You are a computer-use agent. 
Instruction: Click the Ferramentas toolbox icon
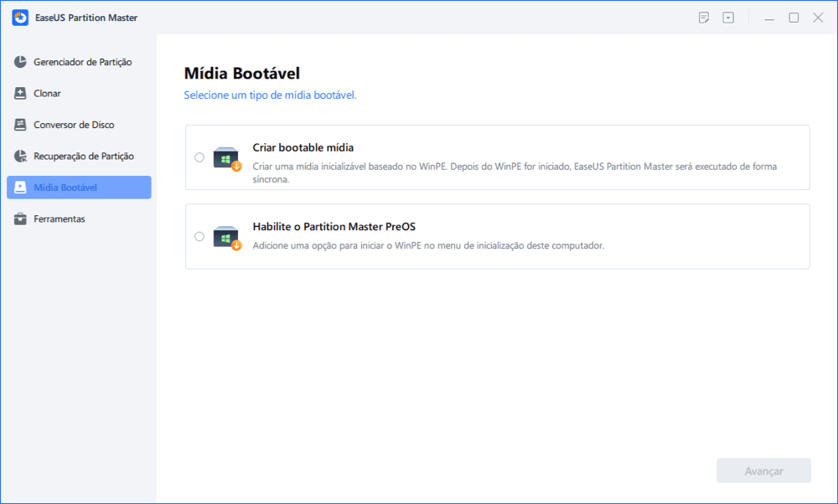point(20,219)
